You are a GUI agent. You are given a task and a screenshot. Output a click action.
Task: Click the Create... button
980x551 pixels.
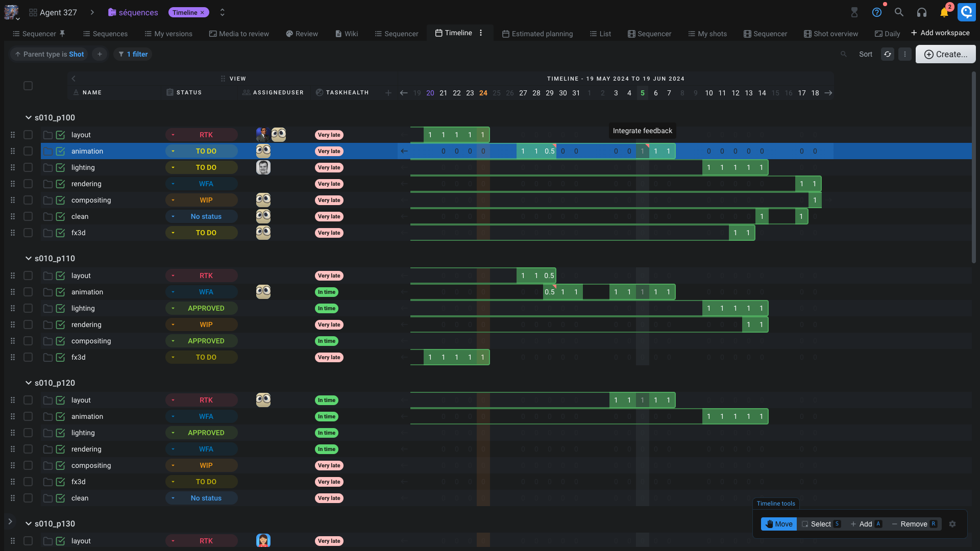945,54
